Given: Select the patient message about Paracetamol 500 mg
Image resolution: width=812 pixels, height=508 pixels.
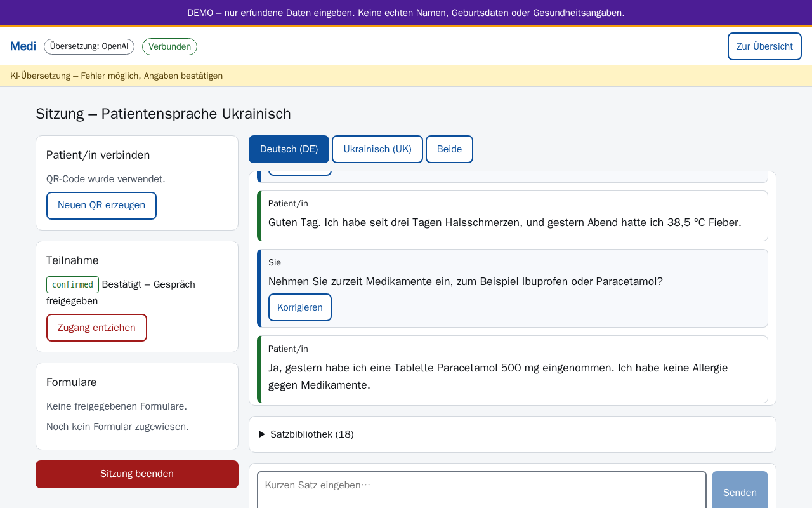Looking at the screenshot, I should tap(513, 369).
